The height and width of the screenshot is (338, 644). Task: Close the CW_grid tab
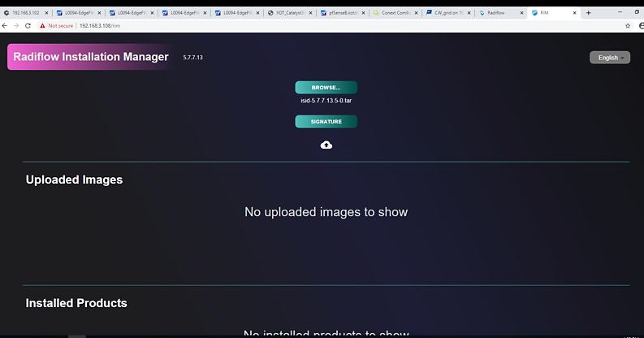point(469,13)
